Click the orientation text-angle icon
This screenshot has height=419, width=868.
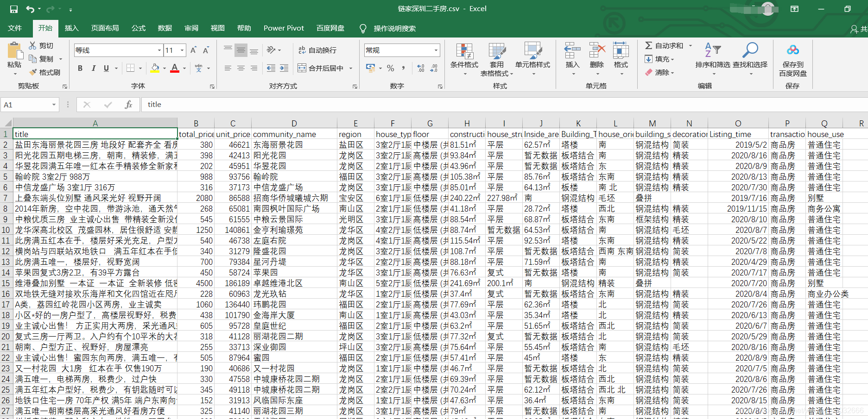(272, 50)
